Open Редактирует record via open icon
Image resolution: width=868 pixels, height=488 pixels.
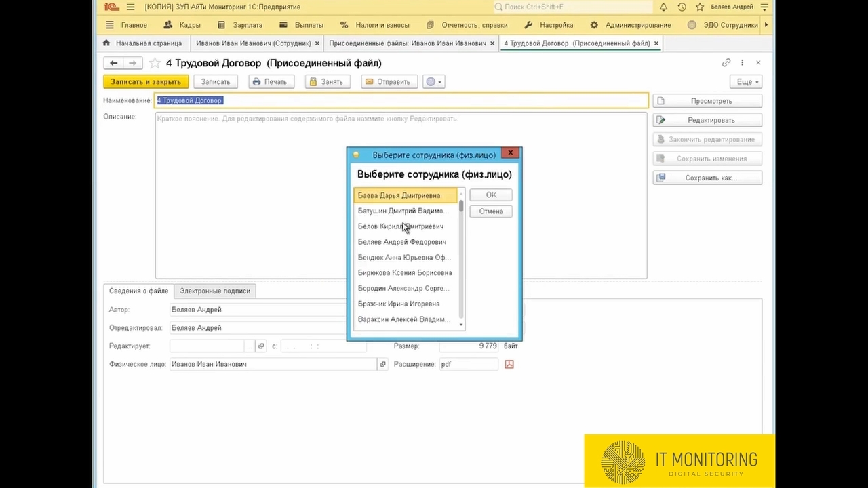(x=261, y=346)
